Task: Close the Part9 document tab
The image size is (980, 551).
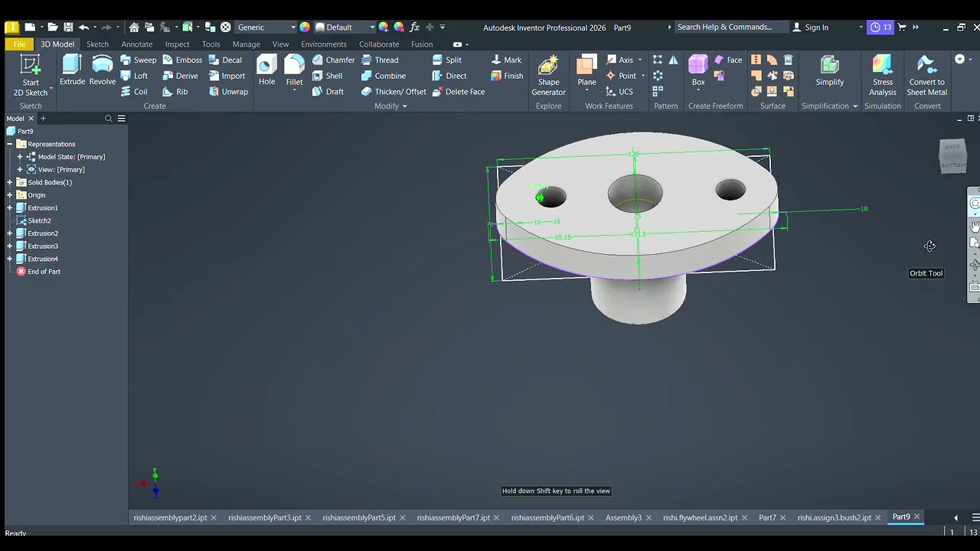Action: [x=916, y=517]
